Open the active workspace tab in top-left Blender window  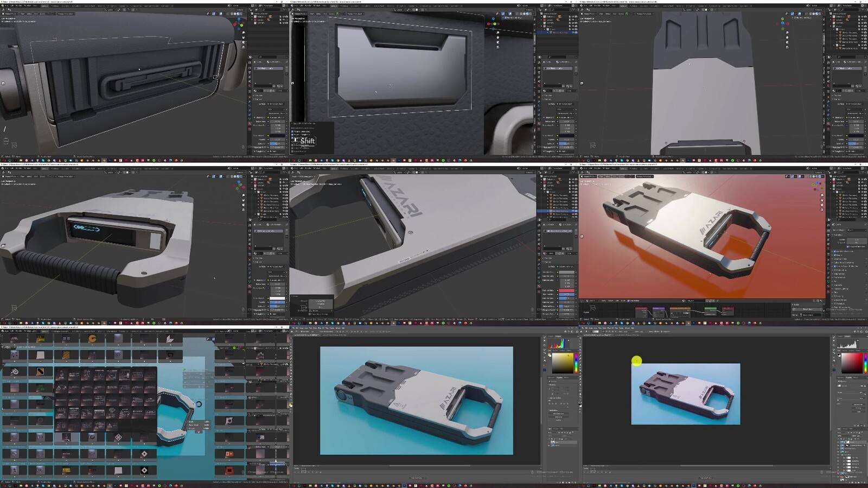pos(45,5)
